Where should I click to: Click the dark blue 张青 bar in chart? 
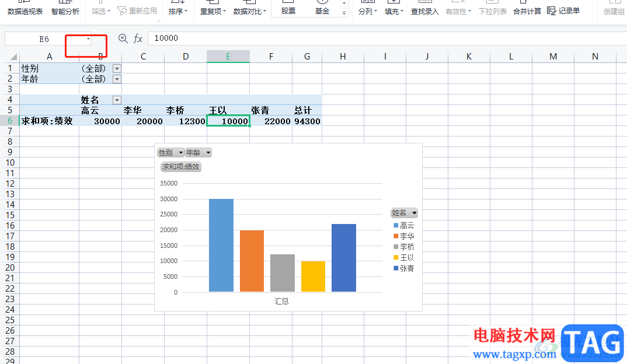point(344,258)
